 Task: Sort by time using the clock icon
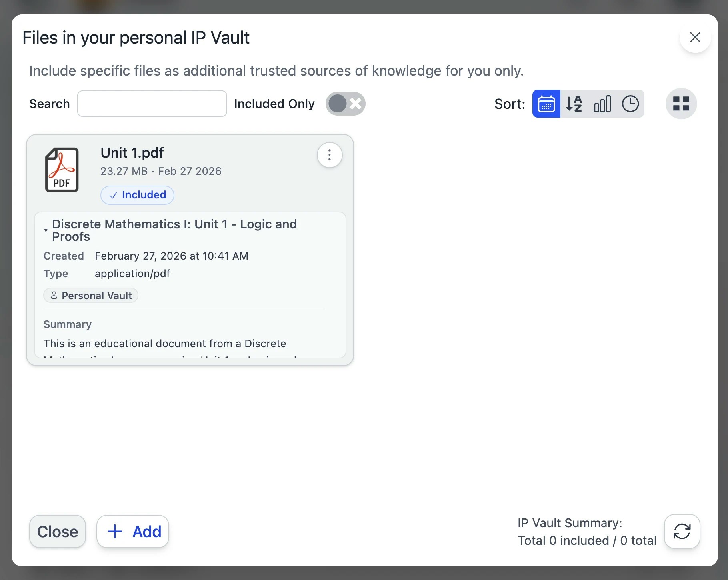631,104
